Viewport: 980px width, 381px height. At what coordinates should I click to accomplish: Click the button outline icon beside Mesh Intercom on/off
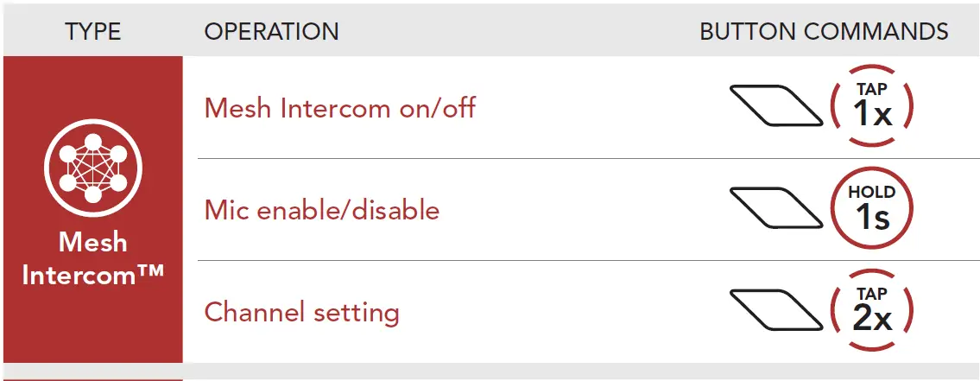click(775, 106)
